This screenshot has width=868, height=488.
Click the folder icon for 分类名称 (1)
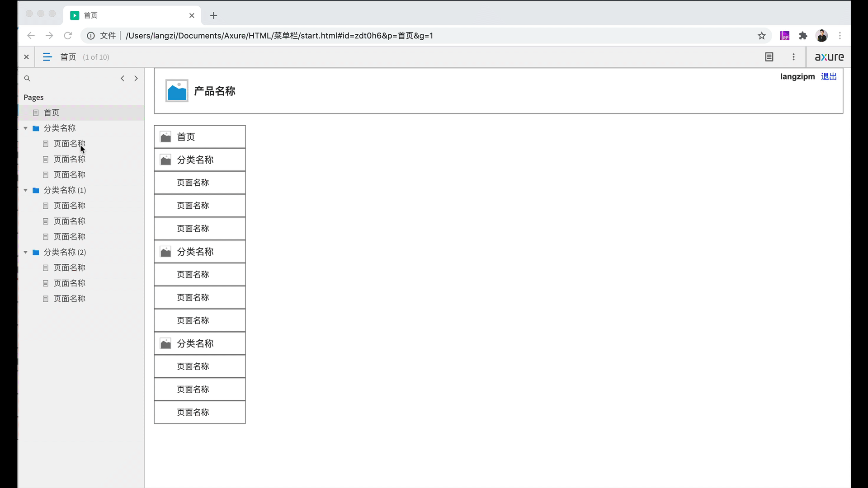click(x=36, y=190)
